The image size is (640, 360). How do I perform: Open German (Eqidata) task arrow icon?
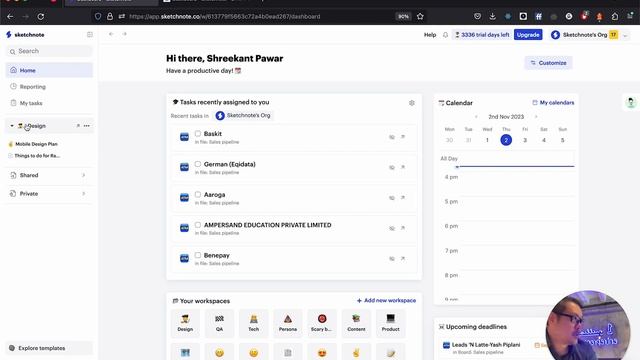pos(403,167)
